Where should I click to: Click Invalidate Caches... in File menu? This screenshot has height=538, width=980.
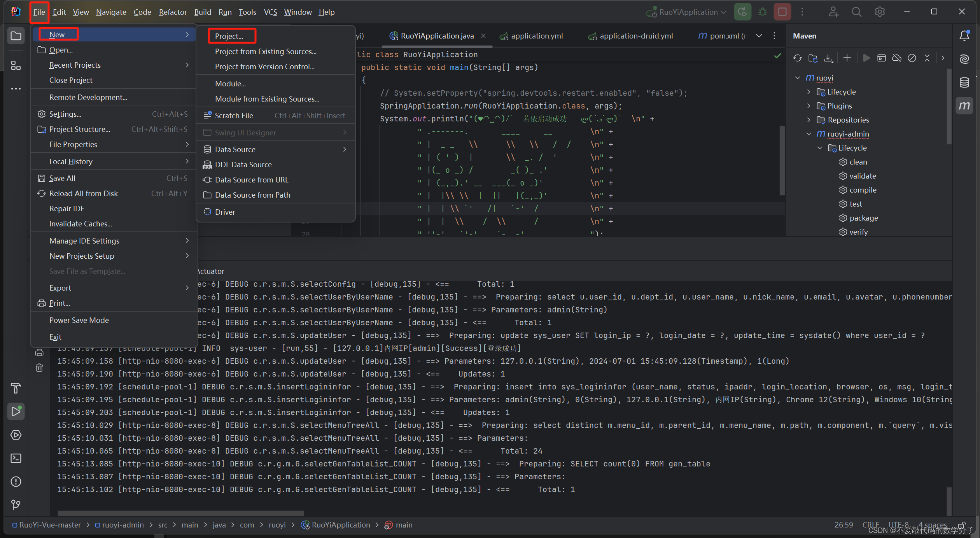pos(80,224)
